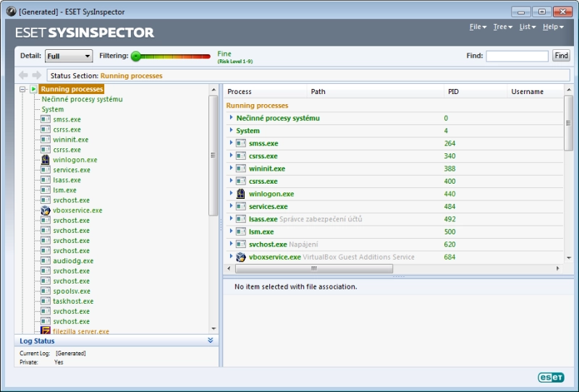This screenshot has height=392, width=579.
Task: Go back with the left navigation arrow
Action: 23,75
